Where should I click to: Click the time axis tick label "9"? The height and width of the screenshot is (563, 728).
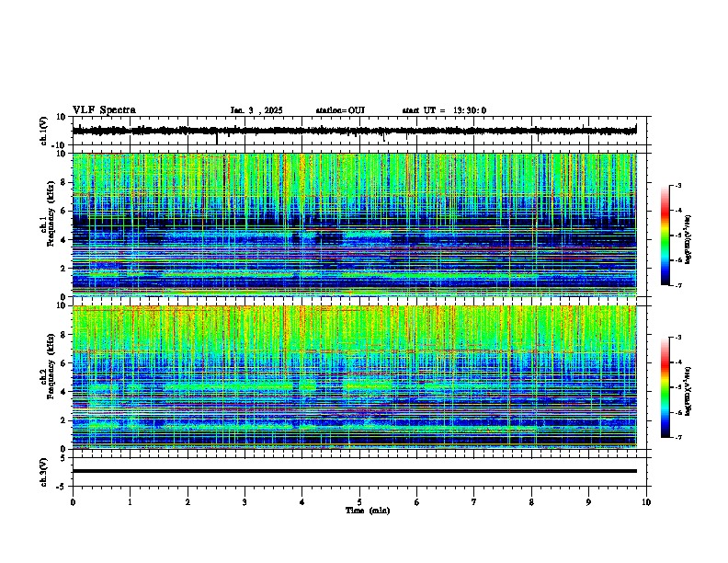pos(588,502)
